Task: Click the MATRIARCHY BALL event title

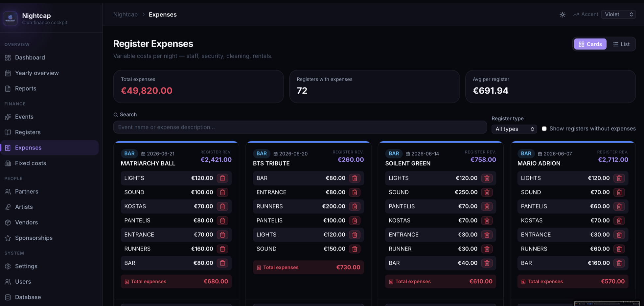Action: pos(148,163)
